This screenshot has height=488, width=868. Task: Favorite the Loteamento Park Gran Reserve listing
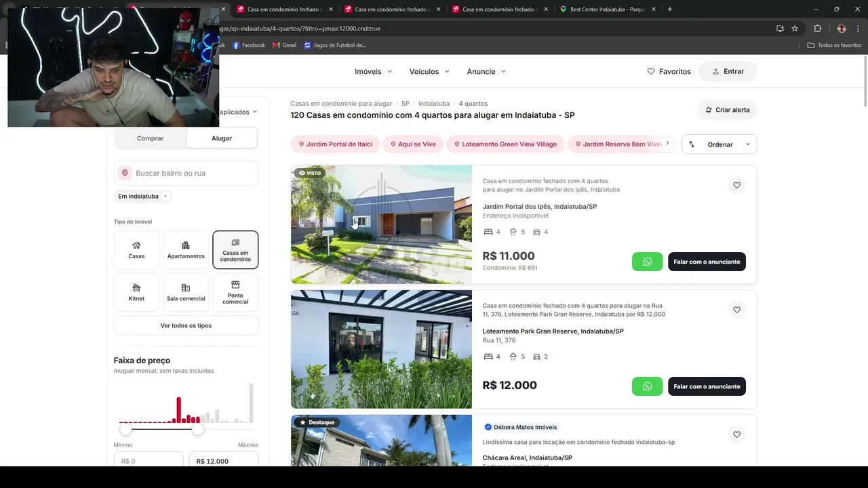coord(736,310)
